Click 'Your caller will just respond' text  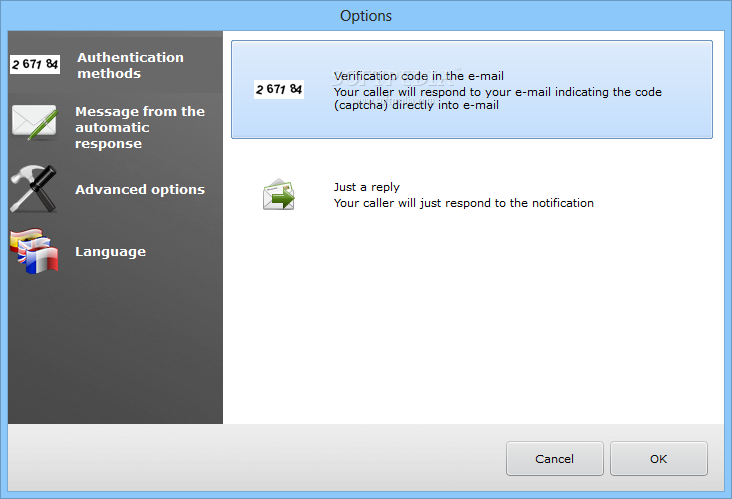(464, 203)
